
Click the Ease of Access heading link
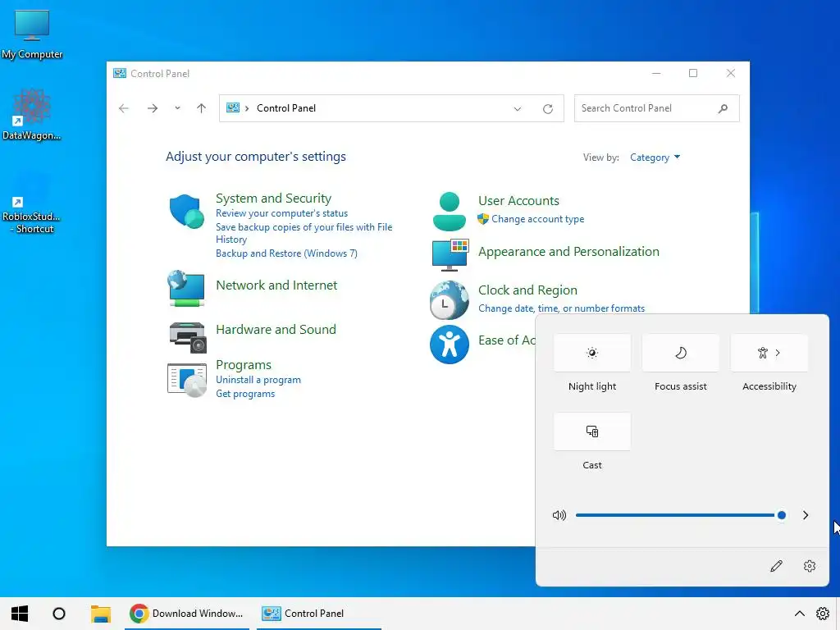pyautogui.click(x=506, y=340)
